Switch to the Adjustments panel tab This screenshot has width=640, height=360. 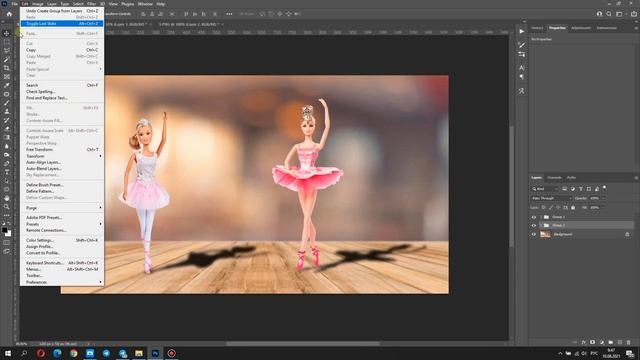coord(581,28)
